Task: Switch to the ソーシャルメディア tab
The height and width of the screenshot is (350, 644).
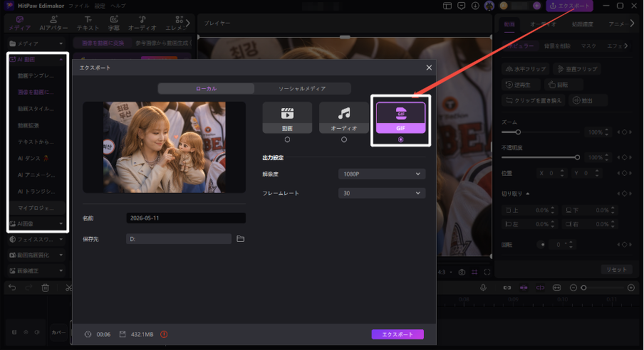Action: tap(302, 89)
